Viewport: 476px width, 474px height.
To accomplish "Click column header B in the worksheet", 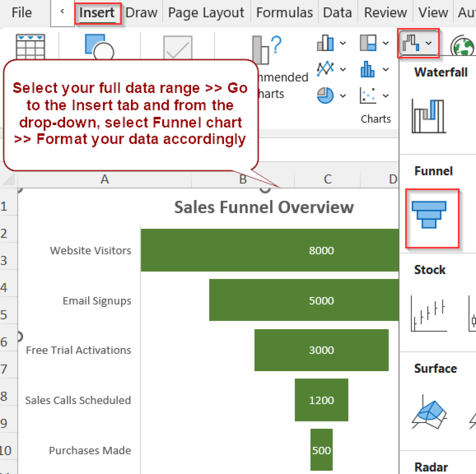I will pos(243,179).
